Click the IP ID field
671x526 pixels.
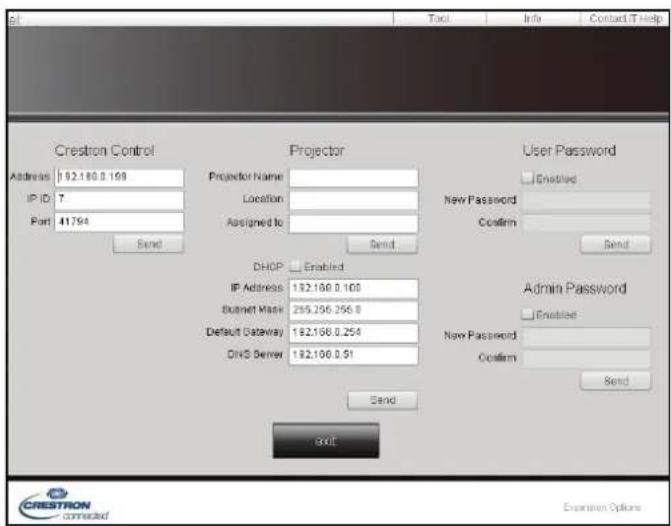(119, 200)
